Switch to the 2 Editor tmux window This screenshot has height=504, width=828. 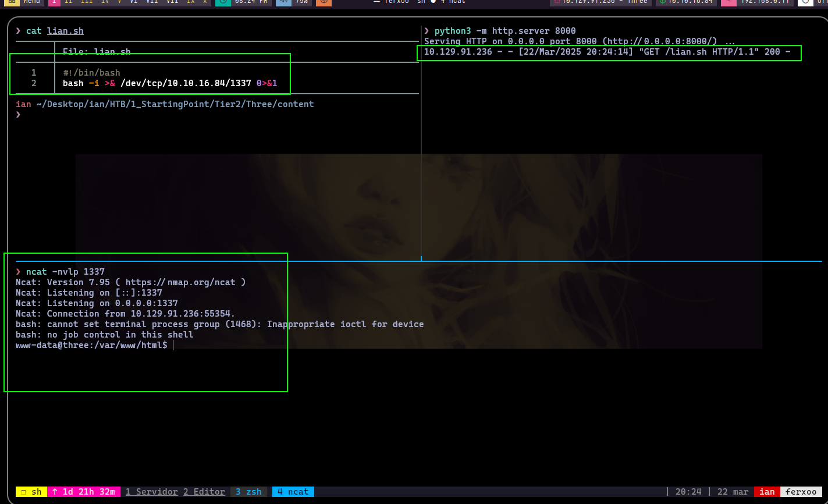204,492
